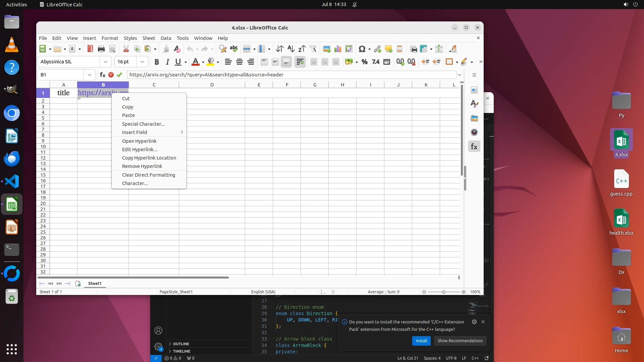Click the Format as Percent icon
This screenshot has height=362, width=644.
tap(365, 62)
